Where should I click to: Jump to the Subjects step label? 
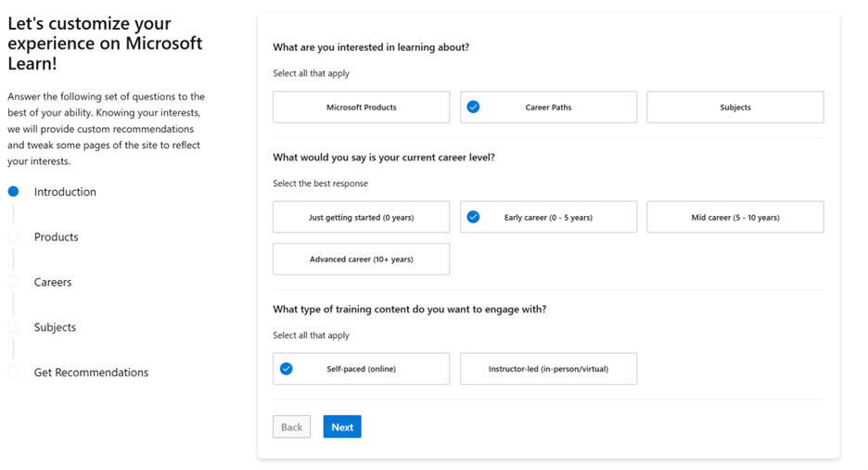(x=55, y=327)
